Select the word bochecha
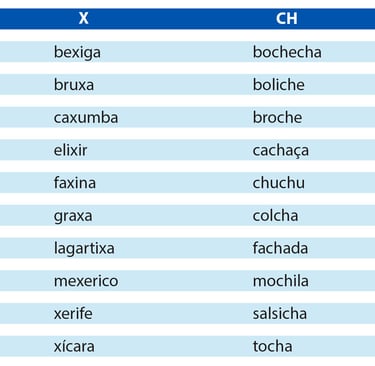The width and height of the screenshot is (375, 366). [x=287, y=52]
